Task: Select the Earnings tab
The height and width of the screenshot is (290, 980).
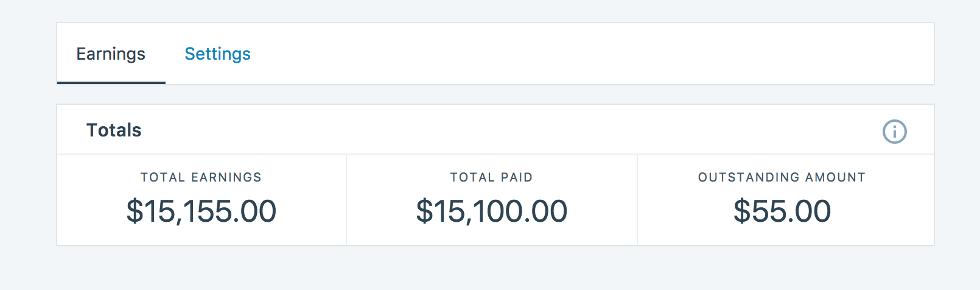Action: (x=111, y=54)
